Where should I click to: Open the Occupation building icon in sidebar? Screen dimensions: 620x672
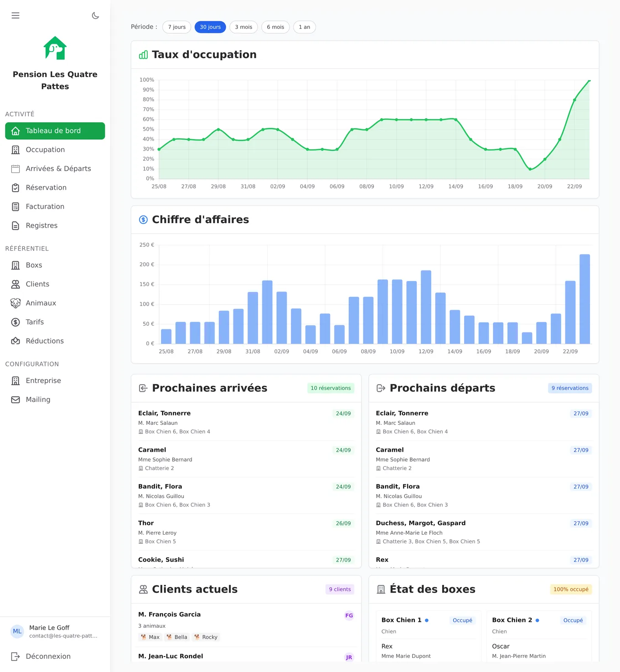(15, 150)
